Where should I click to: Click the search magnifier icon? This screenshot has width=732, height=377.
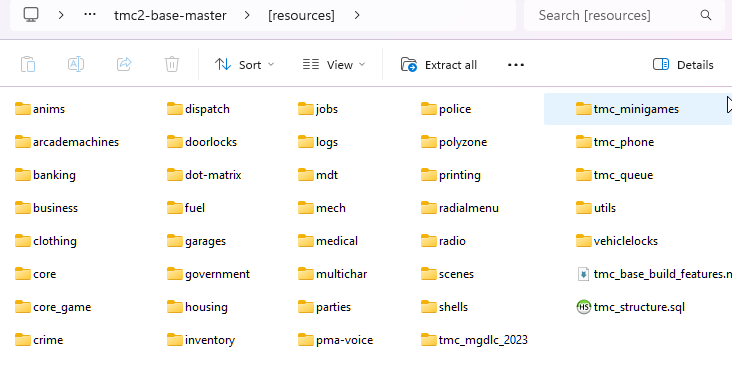pos(706,15)
